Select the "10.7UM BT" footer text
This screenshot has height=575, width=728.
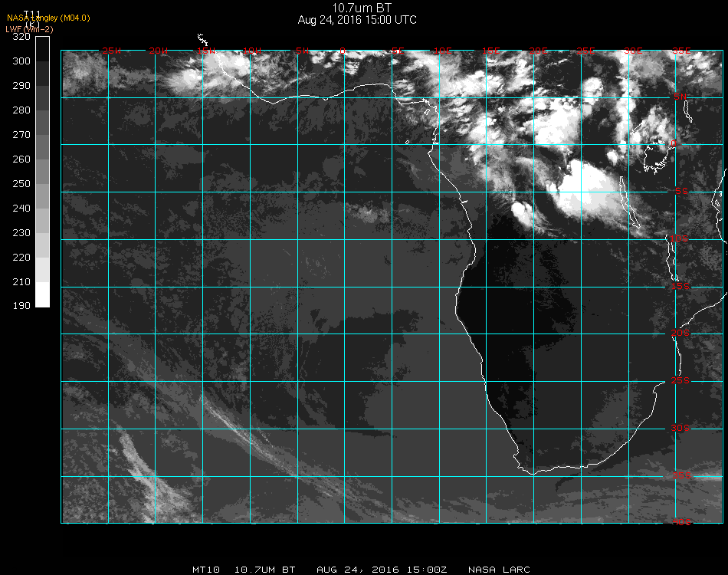264,570
